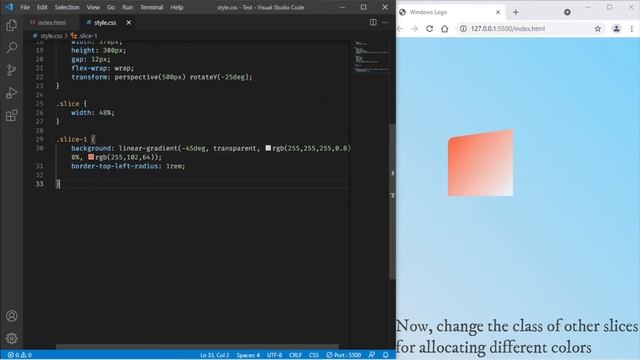The image size is (640, 360).
Task: Bookmark this page with the star icon
Action: [598, 29]
